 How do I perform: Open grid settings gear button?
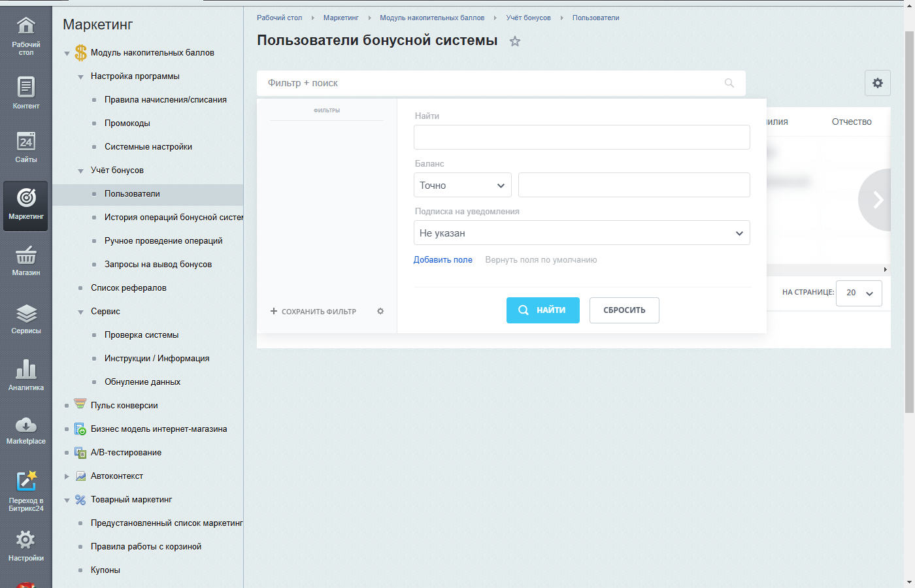click(878, 83)
